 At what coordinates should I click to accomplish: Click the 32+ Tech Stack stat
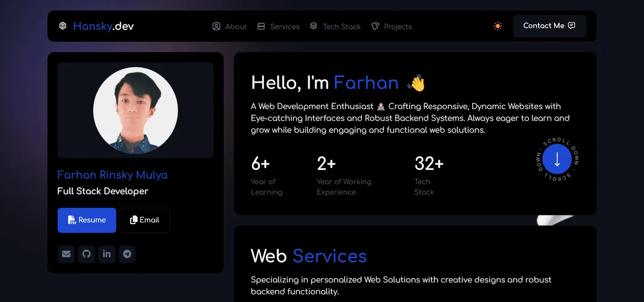429,175
